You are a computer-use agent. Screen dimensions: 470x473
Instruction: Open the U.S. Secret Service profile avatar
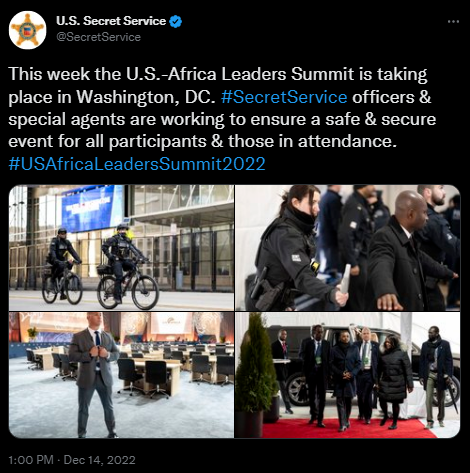[27, 30]
